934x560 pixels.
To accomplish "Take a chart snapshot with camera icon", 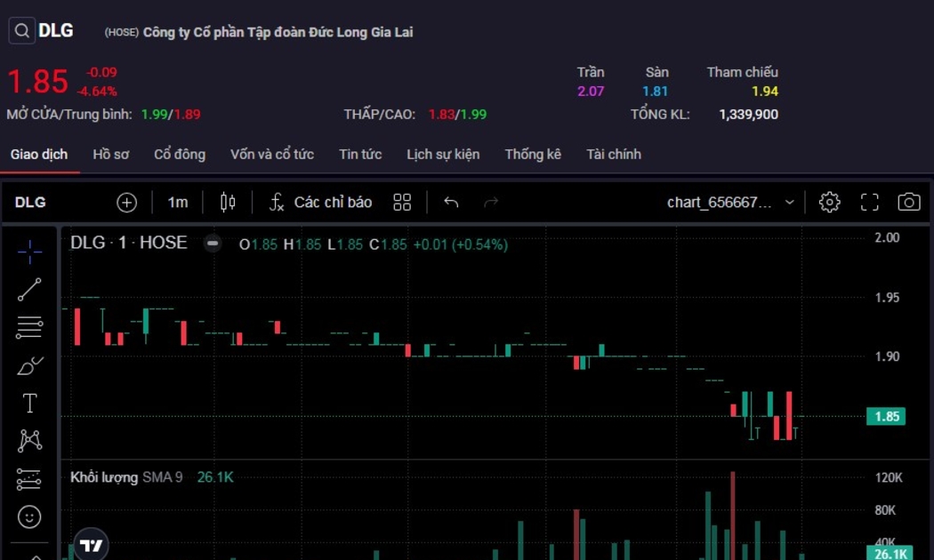I will coord(908,203).
